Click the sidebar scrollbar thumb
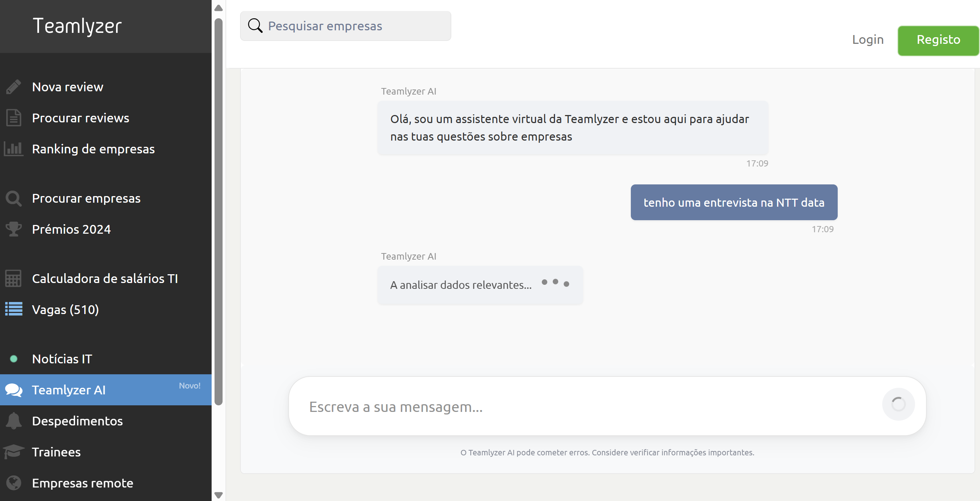This screenshot has width=980, height=501. pyautogui.click(x=219, y=212)
